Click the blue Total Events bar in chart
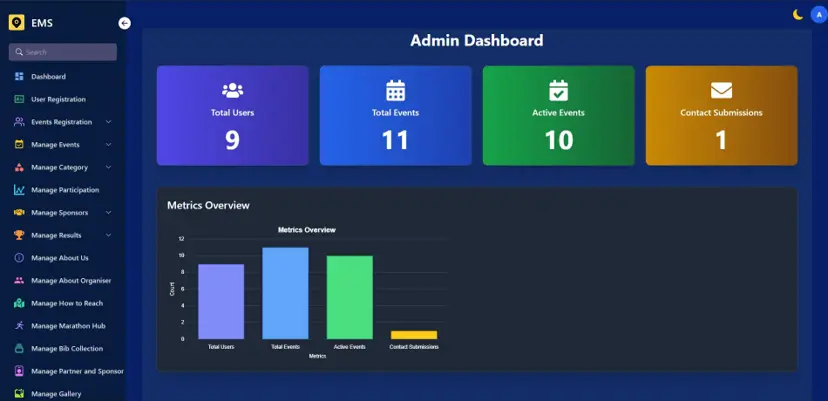The height and width of the screenshot is (401, 828). [285, 293]
